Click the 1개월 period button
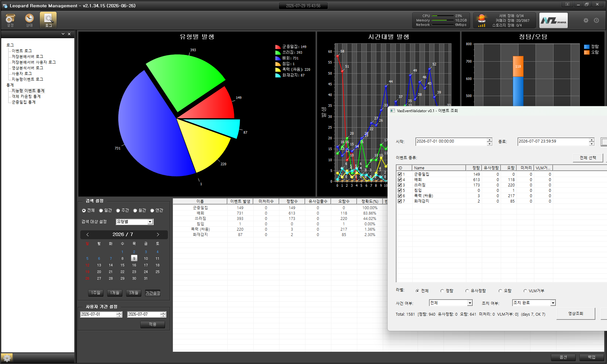This screenshot has width=607, height=364. (x=115, y=293)
